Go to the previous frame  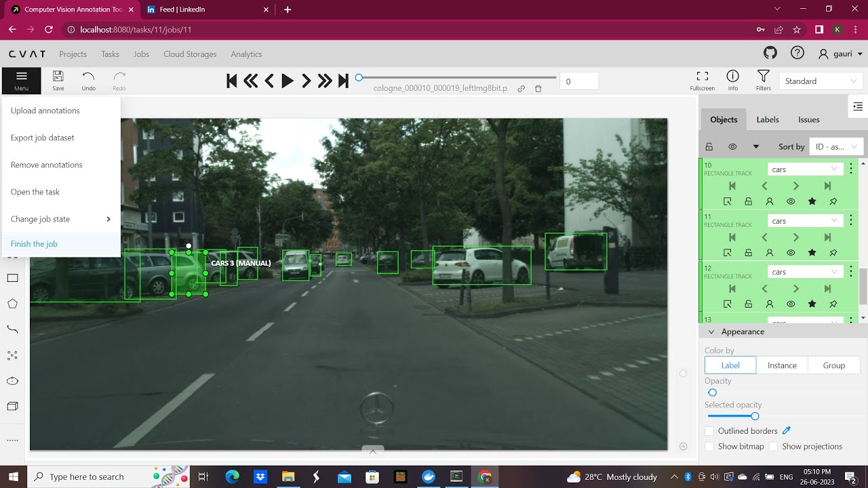pyautogui.click(x=269, y=81)
